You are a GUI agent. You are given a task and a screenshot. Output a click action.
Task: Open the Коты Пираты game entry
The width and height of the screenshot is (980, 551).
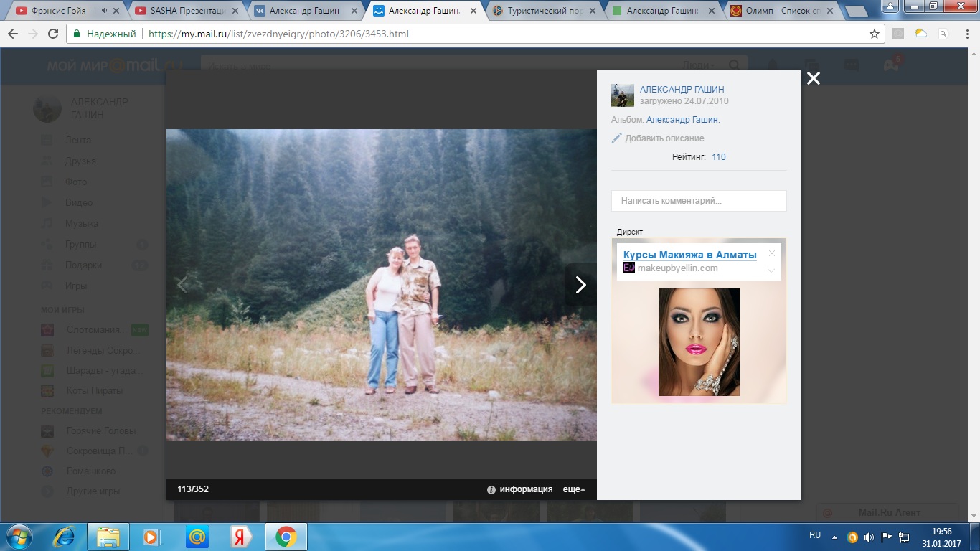coord(83,391)
